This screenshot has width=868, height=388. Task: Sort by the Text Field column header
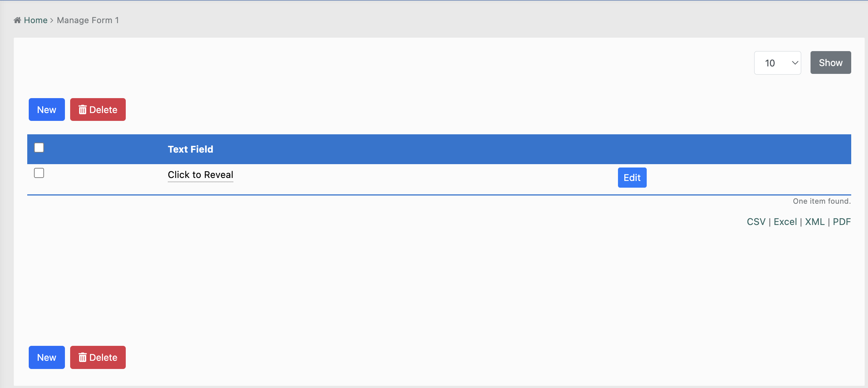(190, 149)
